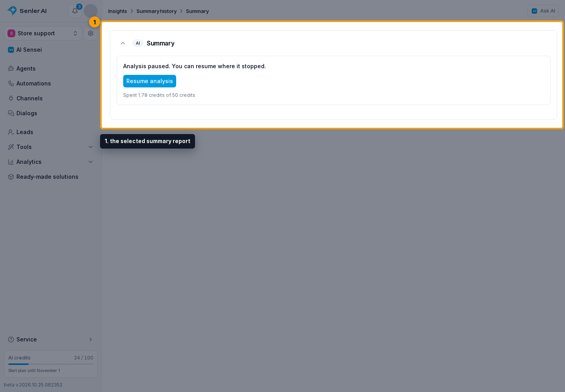Open the Store support workspace switcher
565x392 pixels.
[x=43, y=33]
